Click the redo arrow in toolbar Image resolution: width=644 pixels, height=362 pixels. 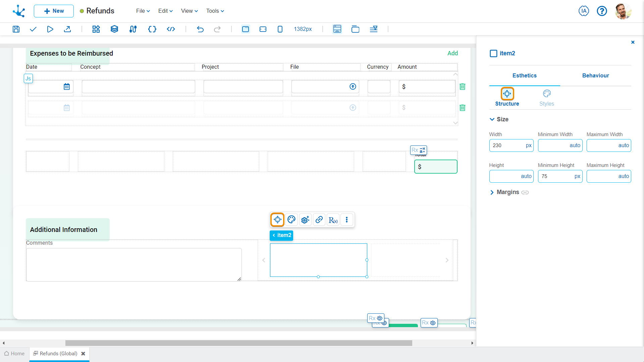tap(217, 29)
